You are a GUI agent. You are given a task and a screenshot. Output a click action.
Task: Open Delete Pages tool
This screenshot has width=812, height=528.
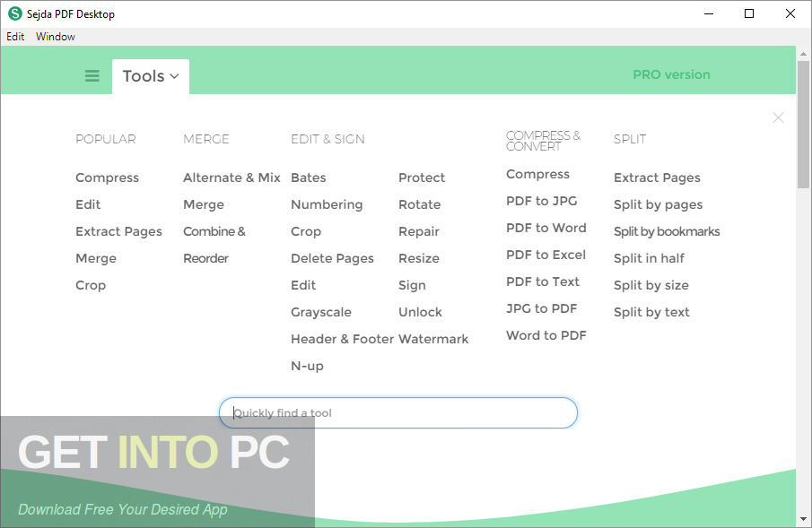[333, 258]
